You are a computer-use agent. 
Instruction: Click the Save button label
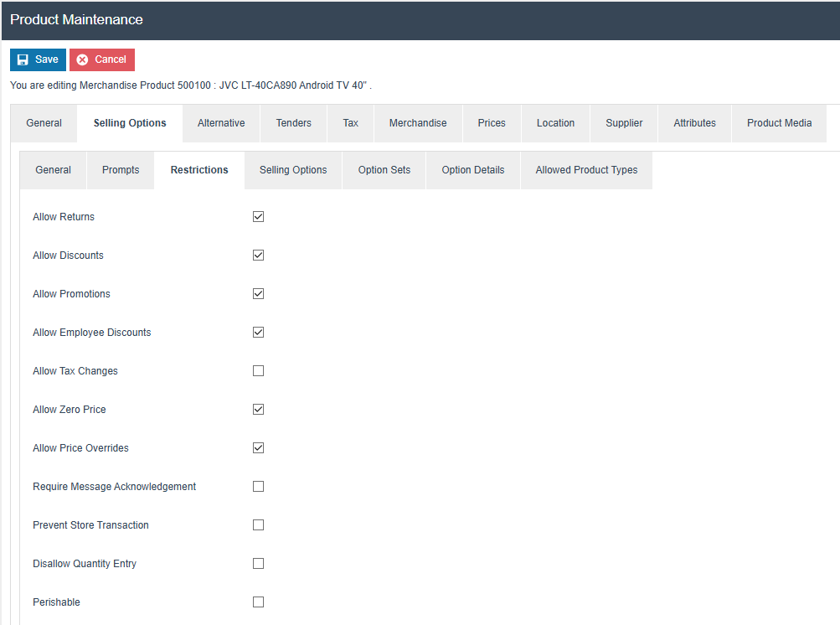point(47,59)
